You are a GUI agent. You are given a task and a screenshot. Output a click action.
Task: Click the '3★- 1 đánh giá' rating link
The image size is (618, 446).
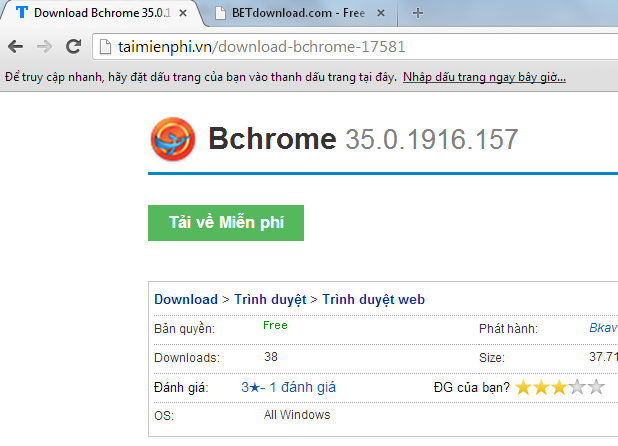click(289, 387)
